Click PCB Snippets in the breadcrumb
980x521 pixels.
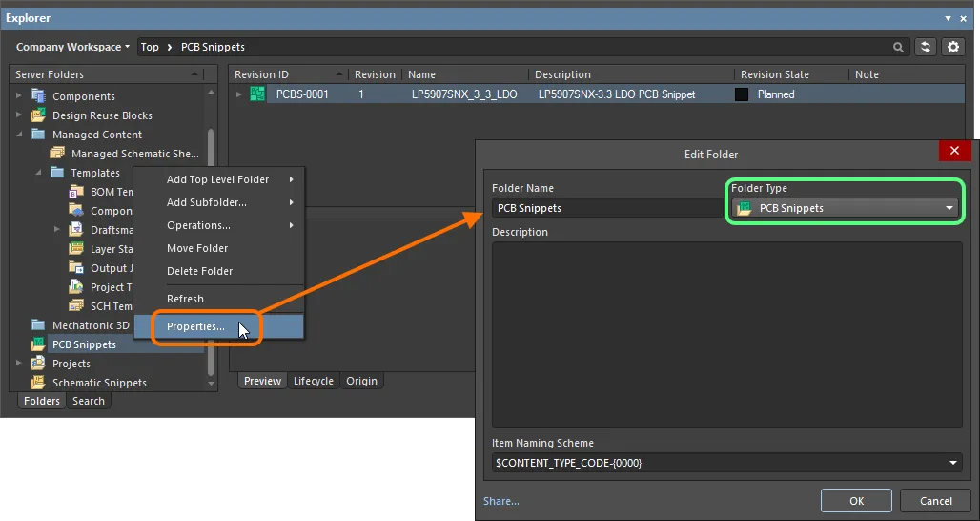213,47
